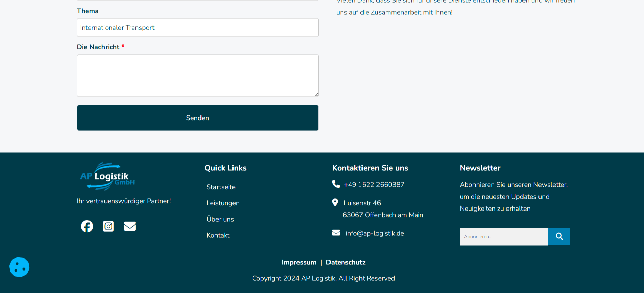Viewport: 644px width, 293px height.
Task: Focus the Die Nachricht text area
Action: [197, 76]
